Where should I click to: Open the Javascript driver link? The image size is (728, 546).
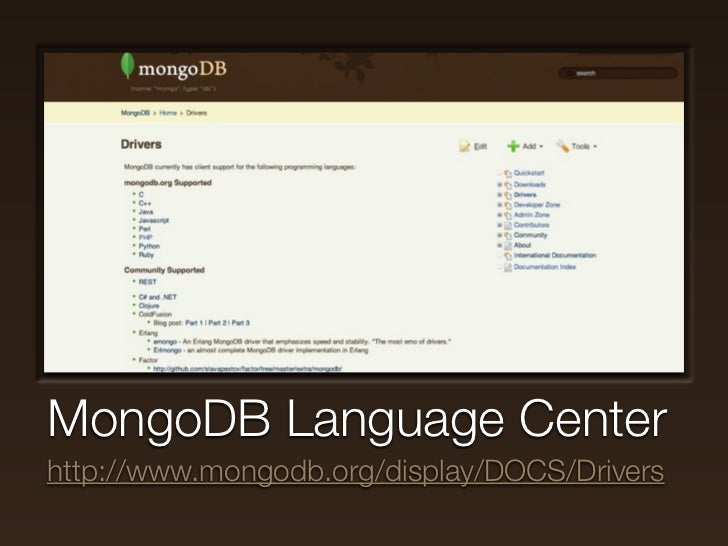154,220
